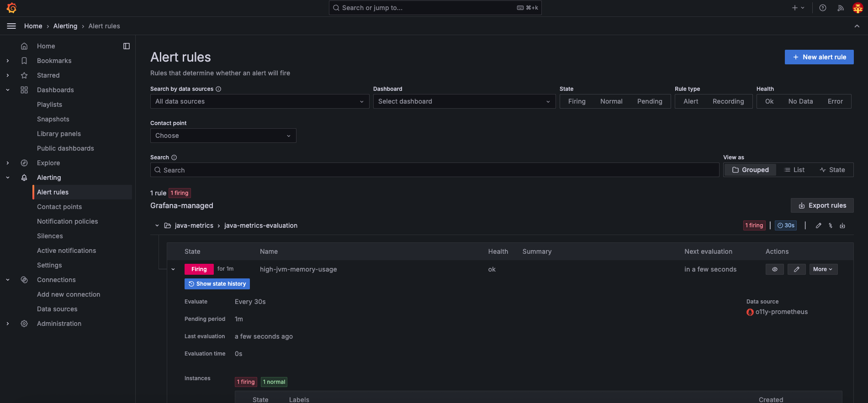The width and height of the screenshot is (868, 403).
Task: Filter by Firing state
Action: (x=577, y=101)
